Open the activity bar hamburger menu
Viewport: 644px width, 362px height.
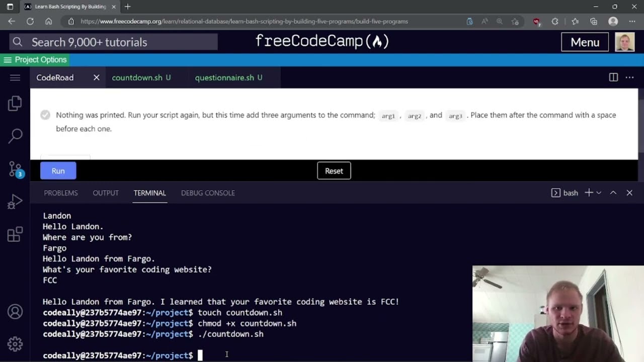pyautogui.click(x=15, y=77)
